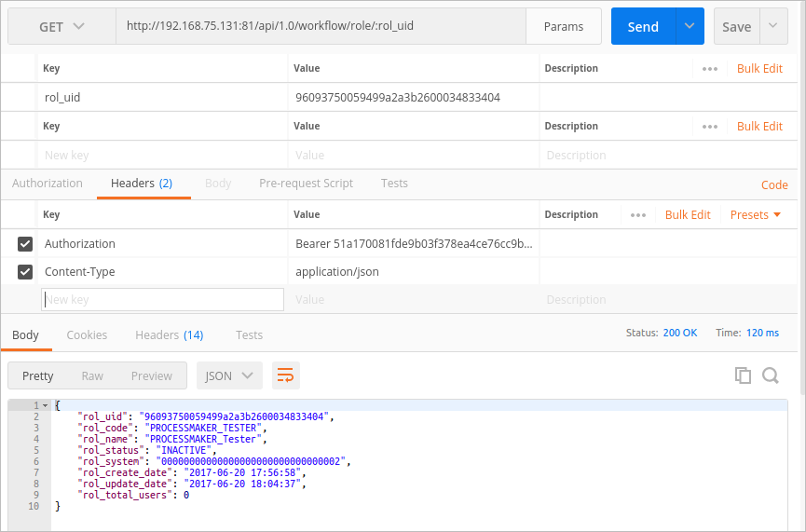Disable the Content-Type header checkbox

[26, 272]
